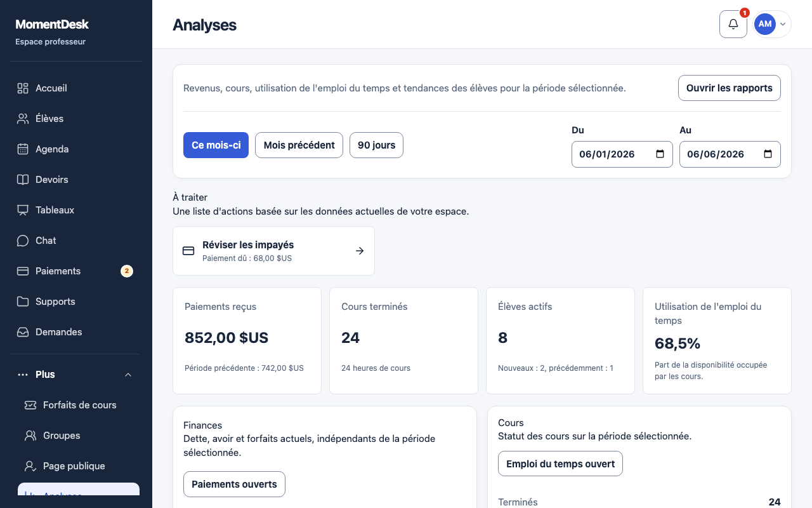The height and width of the screenshot is (508, 812).
Task: Click Emploi du temps ouvert button
Action: click(560, 464)
